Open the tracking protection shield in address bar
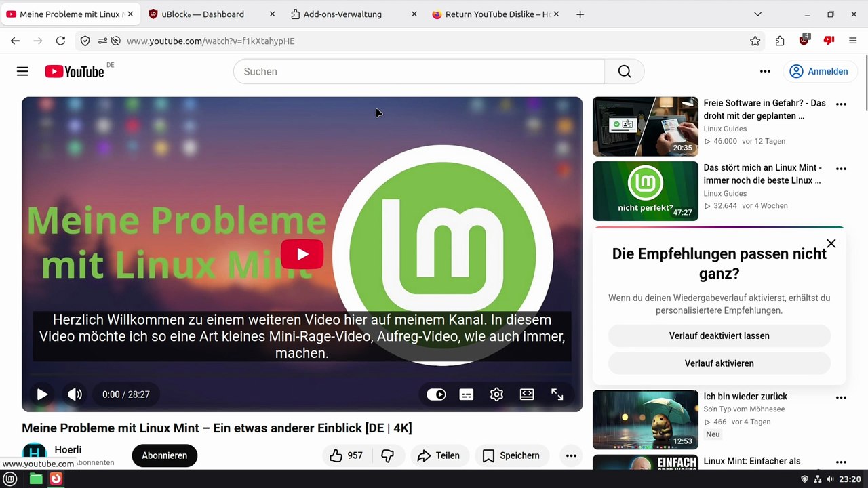This screenshot has width=868, height=488. 85,41
